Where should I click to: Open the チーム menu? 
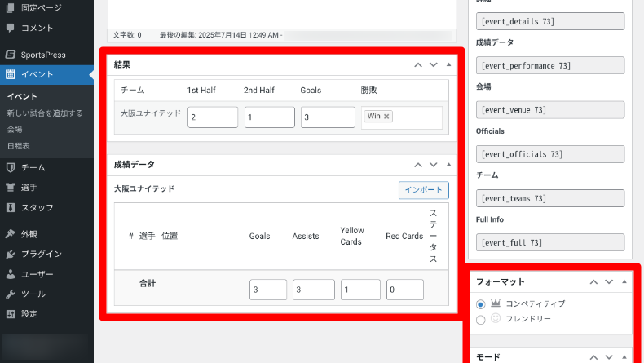pyautogui.click(x=33, y=167)
